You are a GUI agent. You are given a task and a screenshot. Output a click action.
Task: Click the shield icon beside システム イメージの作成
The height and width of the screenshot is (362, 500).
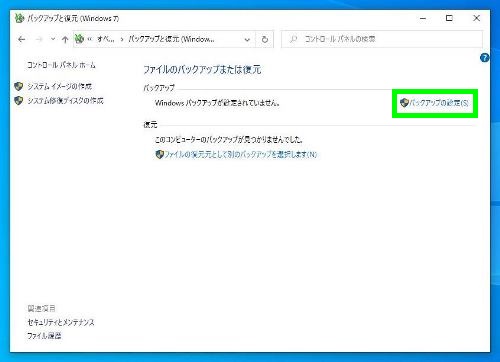click(19, 87)
